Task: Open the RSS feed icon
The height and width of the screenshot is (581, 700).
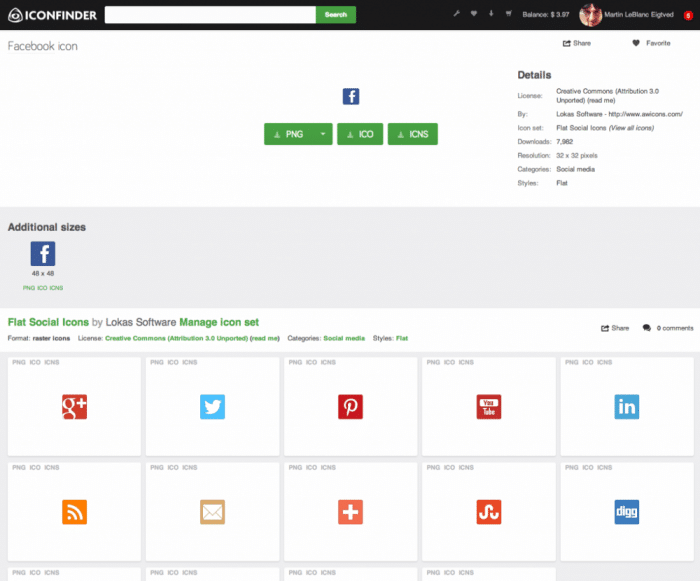Action: pyautogui.click(x=74, y=512)
